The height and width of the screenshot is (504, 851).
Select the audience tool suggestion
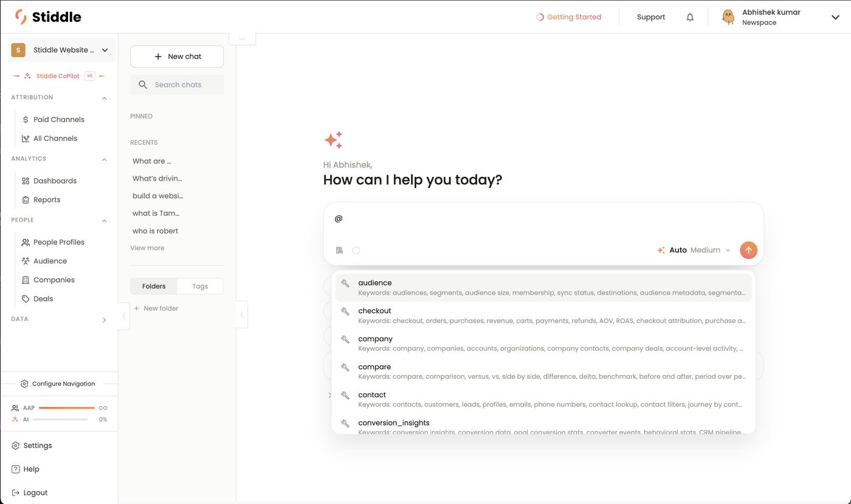tap(543, 288)
